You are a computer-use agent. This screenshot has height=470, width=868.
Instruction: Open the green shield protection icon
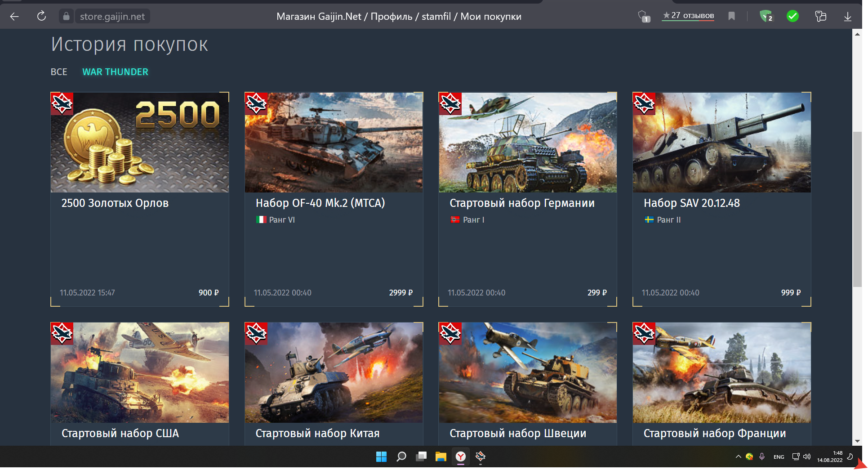[x=766, y=16]
